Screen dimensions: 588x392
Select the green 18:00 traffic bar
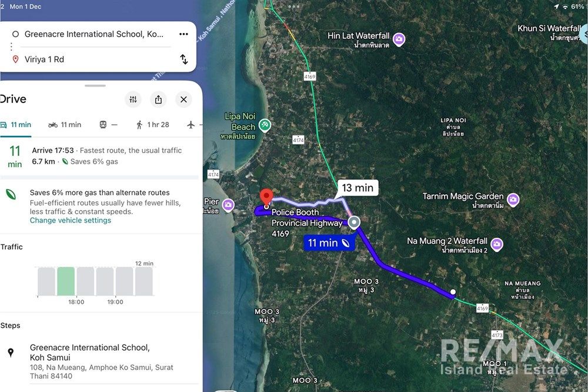tap(66, 281)
